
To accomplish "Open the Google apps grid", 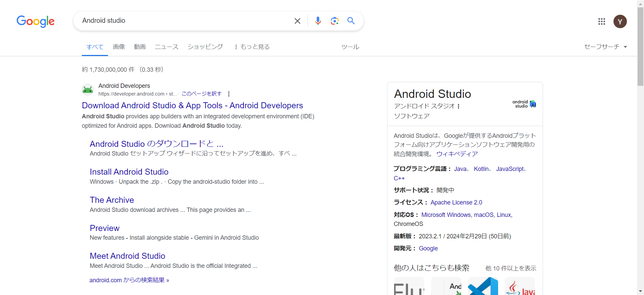I will (x=601, y=21).
